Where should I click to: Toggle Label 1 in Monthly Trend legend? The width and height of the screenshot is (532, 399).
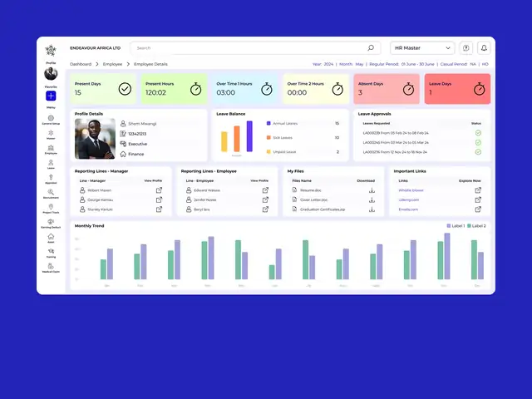coord(456,226)
